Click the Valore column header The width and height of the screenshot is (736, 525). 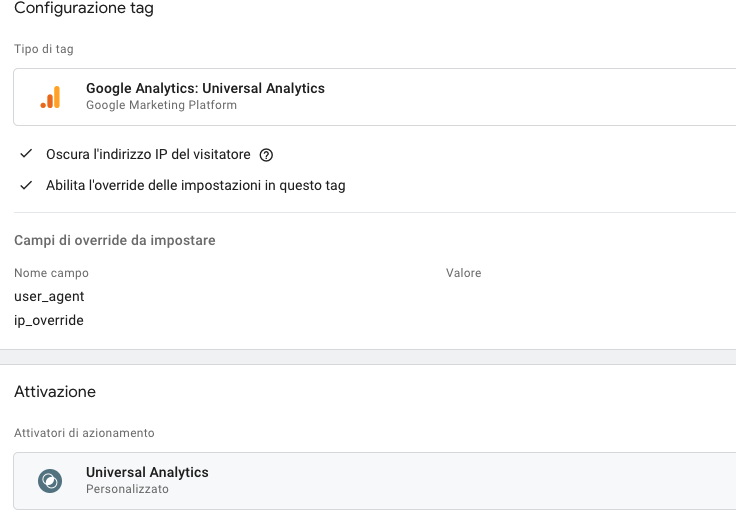463,273
